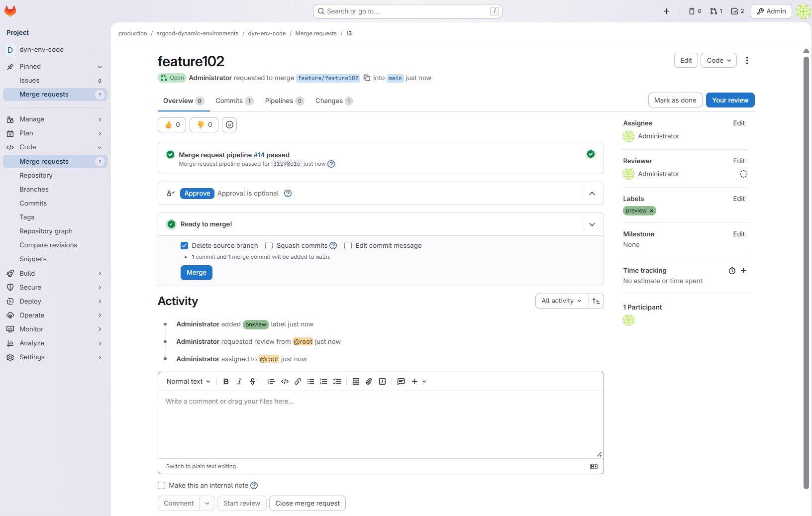Switch to the Changes tab

coord(329,101)
